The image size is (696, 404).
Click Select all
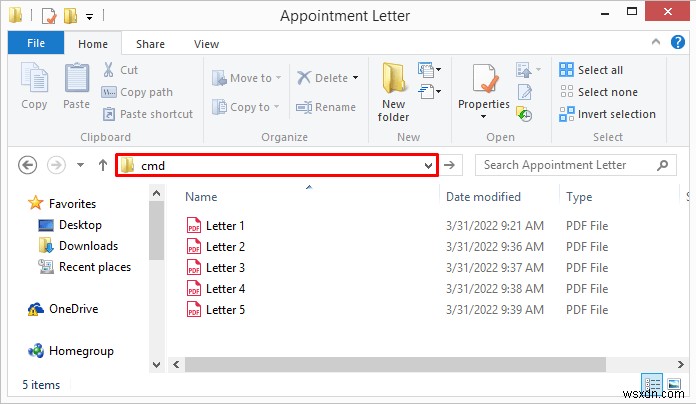pyautogui.click(x=591, y=70)
